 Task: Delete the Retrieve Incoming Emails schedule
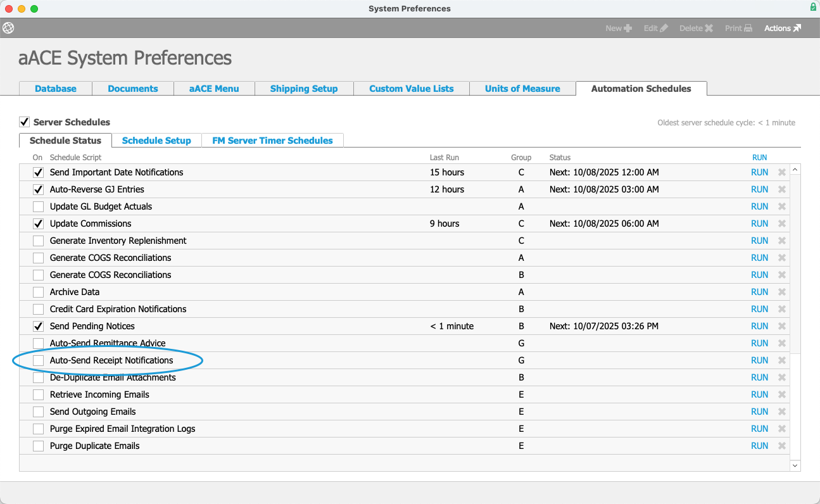(782, 394)
